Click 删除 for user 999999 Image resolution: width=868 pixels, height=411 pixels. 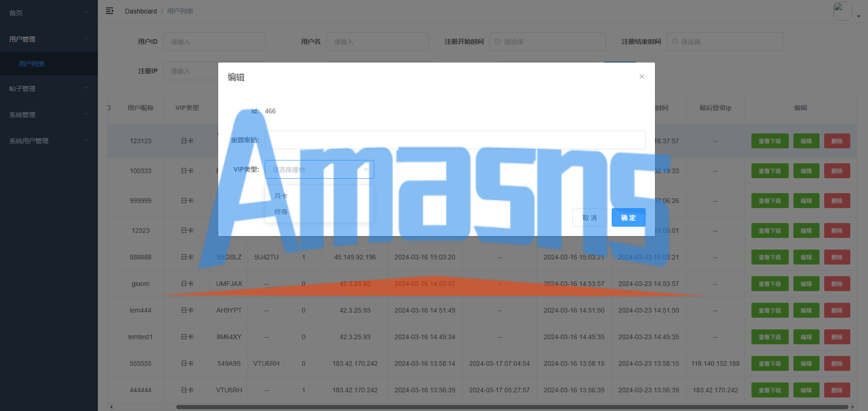point(837,201)
